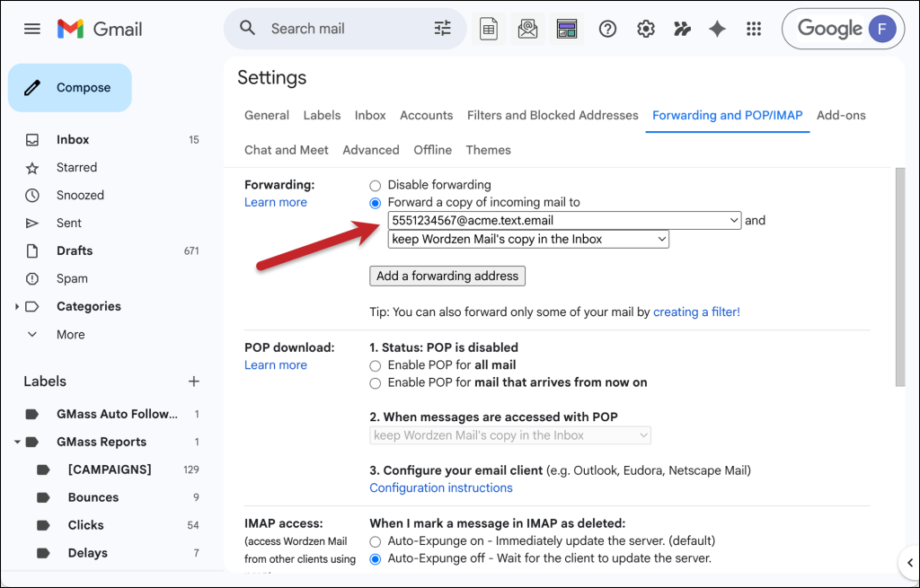Click the plus icon to create label
920x588 pixels.
pos(193,382)
